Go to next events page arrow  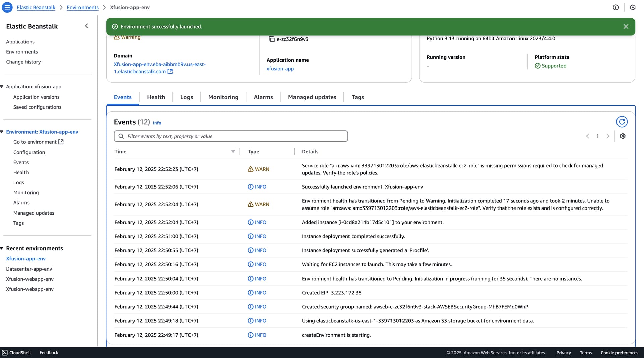[x=607, y=136]
